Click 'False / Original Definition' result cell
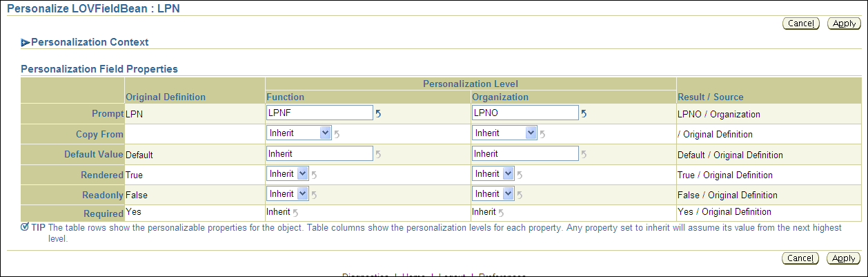868x277 pixels. tap(728, 195)
